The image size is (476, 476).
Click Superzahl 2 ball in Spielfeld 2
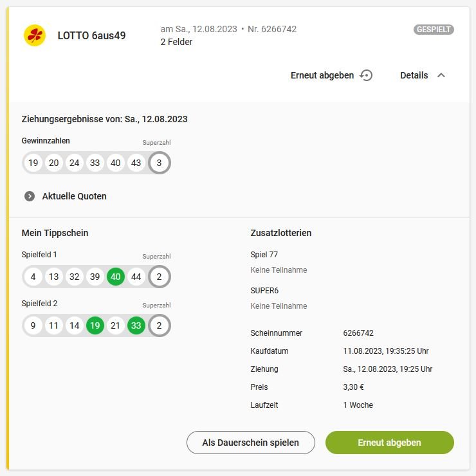pos(159,325)
